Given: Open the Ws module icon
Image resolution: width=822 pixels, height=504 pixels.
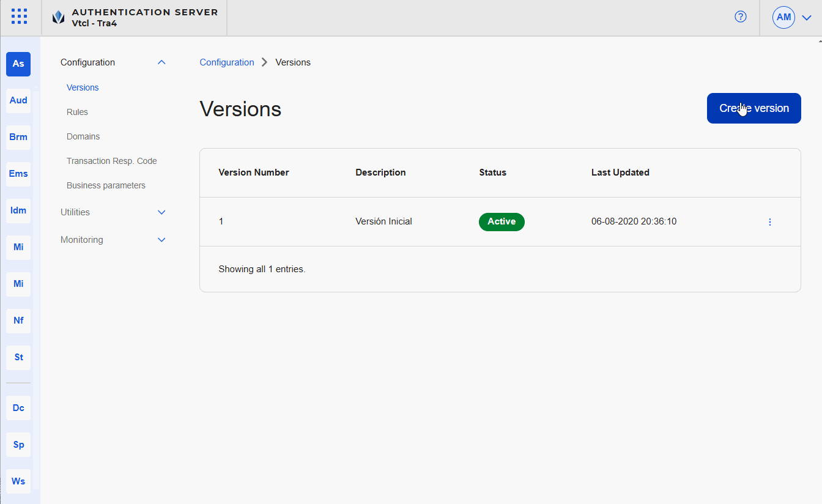Looking at the screenshot, I should [18, 481].
